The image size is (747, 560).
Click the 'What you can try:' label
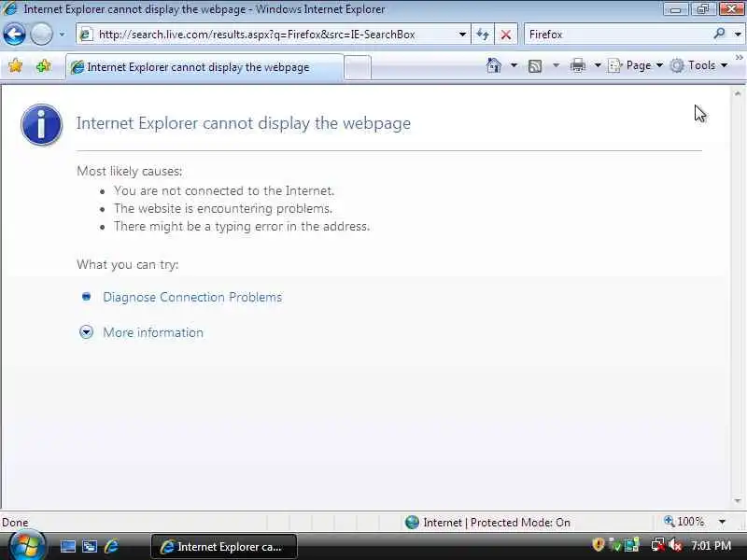pos(128,264)
